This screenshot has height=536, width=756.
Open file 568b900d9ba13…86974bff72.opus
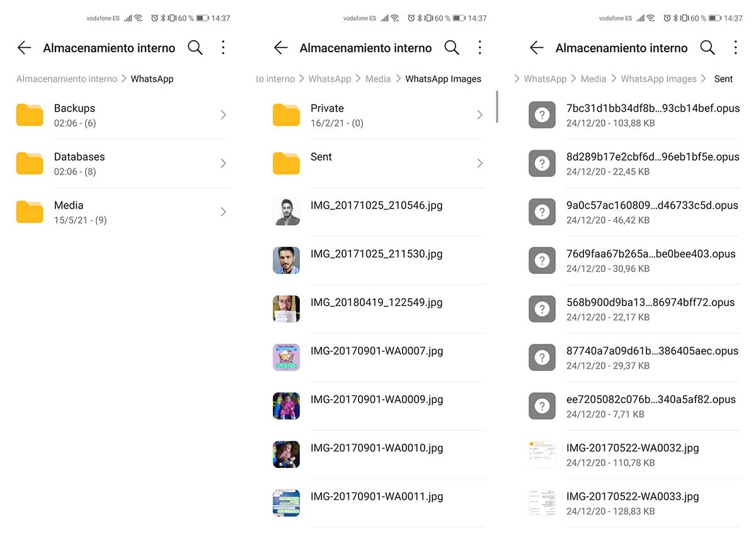coord(650,302)
